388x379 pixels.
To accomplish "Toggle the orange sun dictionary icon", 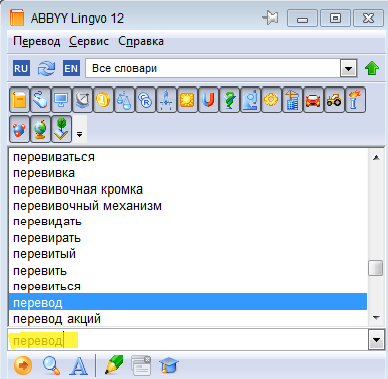I will (x=187, y=99).
